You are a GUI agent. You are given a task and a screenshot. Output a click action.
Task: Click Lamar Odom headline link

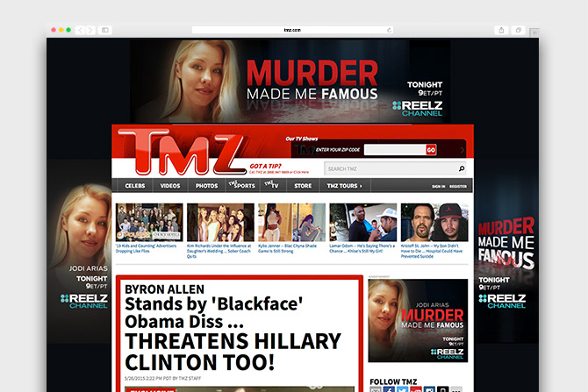(x=362, y=248)
